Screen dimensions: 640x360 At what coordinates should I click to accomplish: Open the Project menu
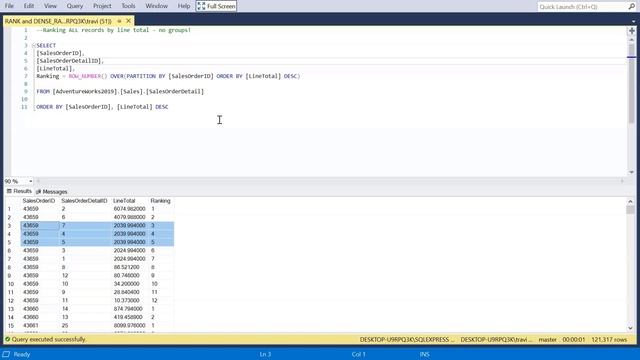tap(102, 6)
